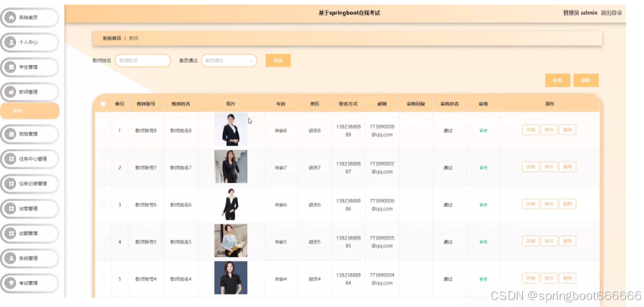Focus the 教师姓名 search field
Image resolution: width=644 pixels, height=307 pixels.
click(x=143, y=60)
